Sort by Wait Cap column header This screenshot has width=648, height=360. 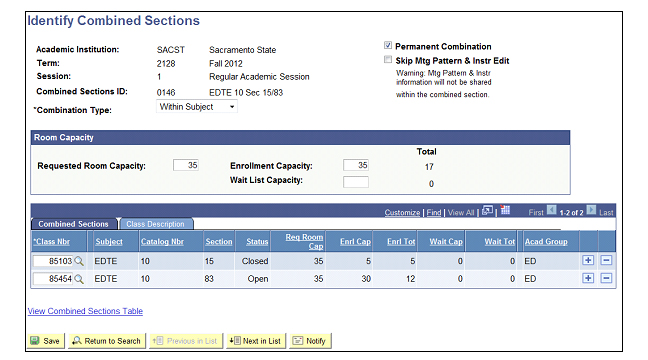[446, 242]
